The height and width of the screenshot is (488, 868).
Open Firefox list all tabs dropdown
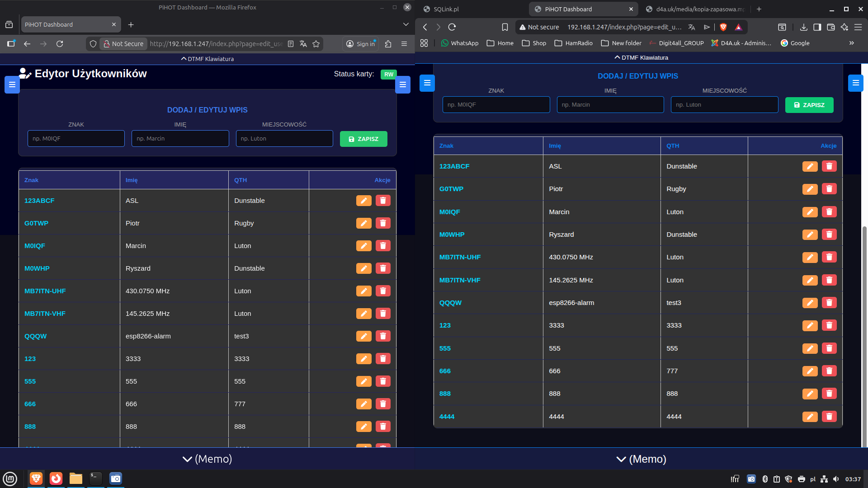tap(406, 24)
